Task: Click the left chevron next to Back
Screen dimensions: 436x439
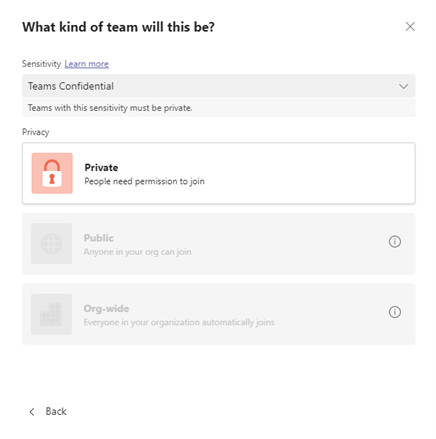Action: (x=32, y=412)
